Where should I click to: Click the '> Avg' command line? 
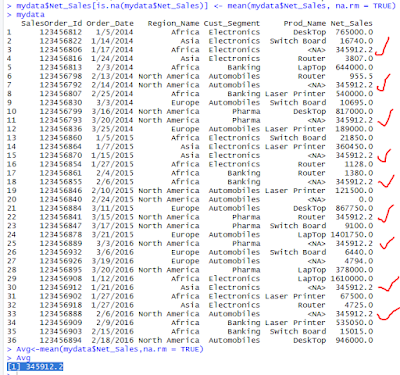point(19,358)
